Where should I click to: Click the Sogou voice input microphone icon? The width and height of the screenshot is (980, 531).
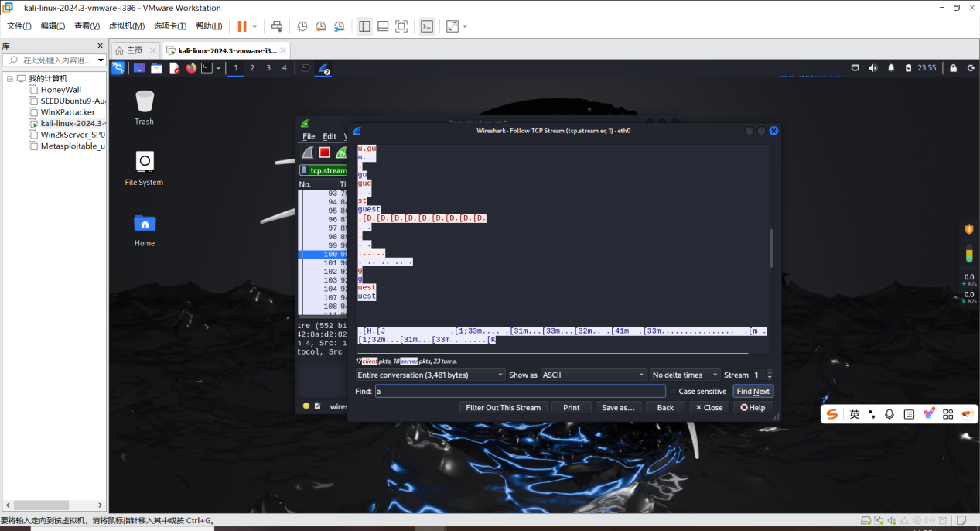pyautogui.click(x=890, y=414)
